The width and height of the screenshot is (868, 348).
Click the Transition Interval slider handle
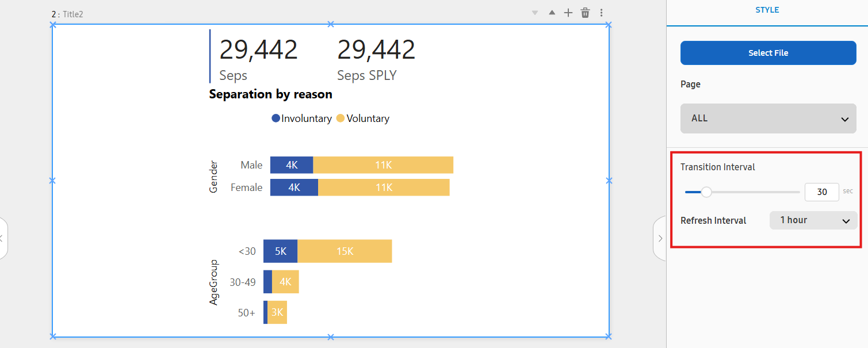pos(706,192)
